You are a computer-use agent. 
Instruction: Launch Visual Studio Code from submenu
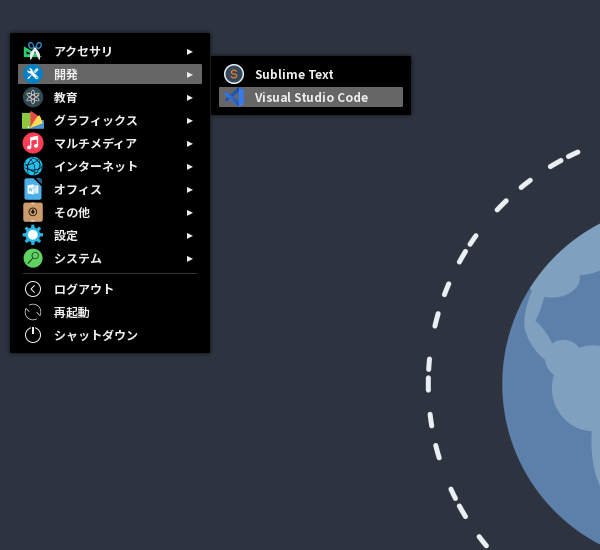[x=311, y=97]
